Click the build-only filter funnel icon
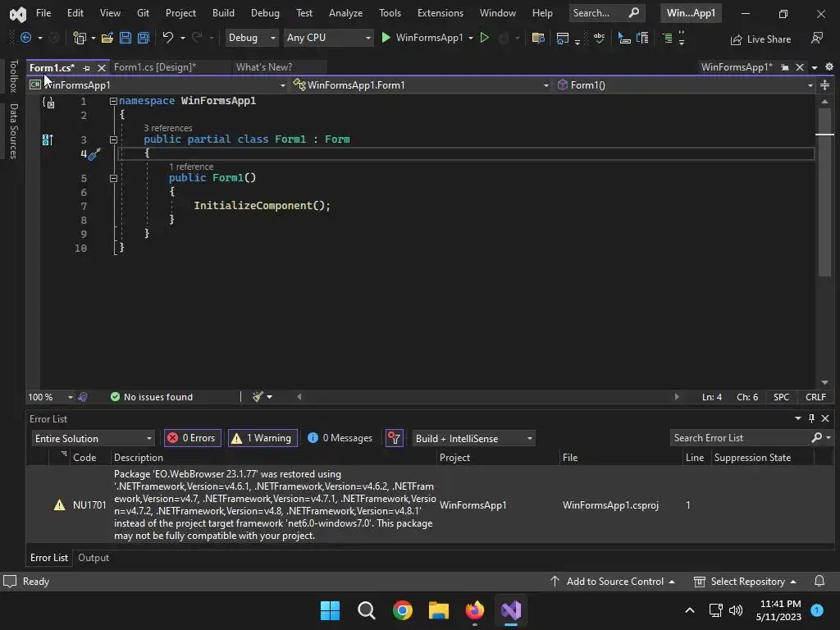Viewport: 840px width, 630px height. point(395,438)
